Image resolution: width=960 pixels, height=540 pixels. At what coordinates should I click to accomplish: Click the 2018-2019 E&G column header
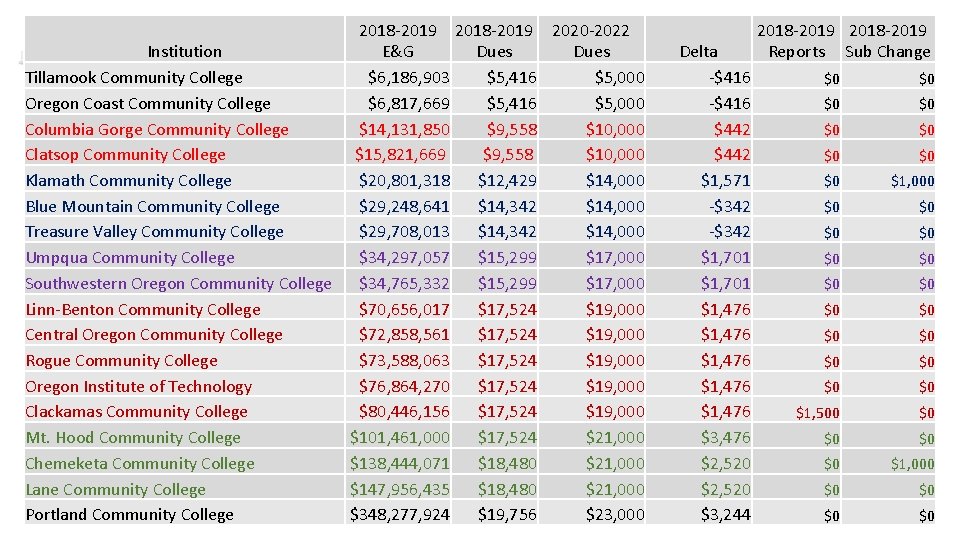(x=398, y=40)
